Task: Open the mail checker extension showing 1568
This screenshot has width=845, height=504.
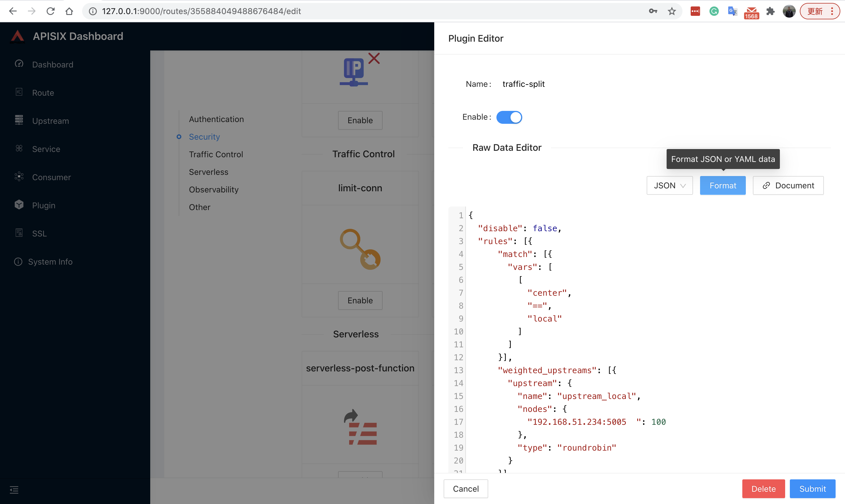Action: 751,13
